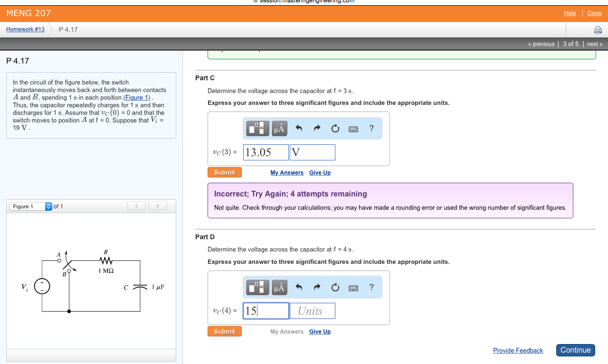
Task: Open My Answers link for Part C
Action: point(287,173)
